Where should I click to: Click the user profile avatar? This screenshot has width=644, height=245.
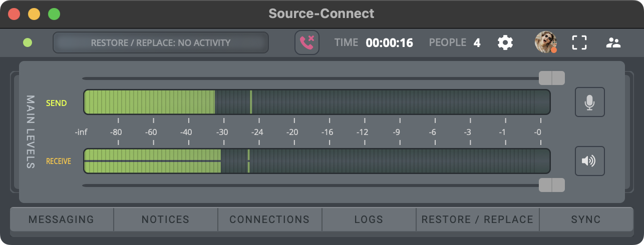[x=545, y=42]
